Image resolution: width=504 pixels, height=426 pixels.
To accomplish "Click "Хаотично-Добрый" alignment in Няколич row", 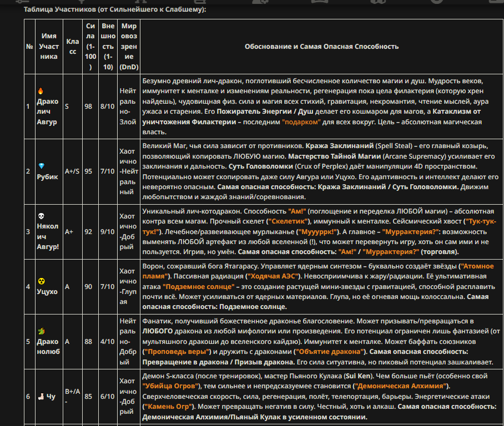I will click(x=128, y=232).
